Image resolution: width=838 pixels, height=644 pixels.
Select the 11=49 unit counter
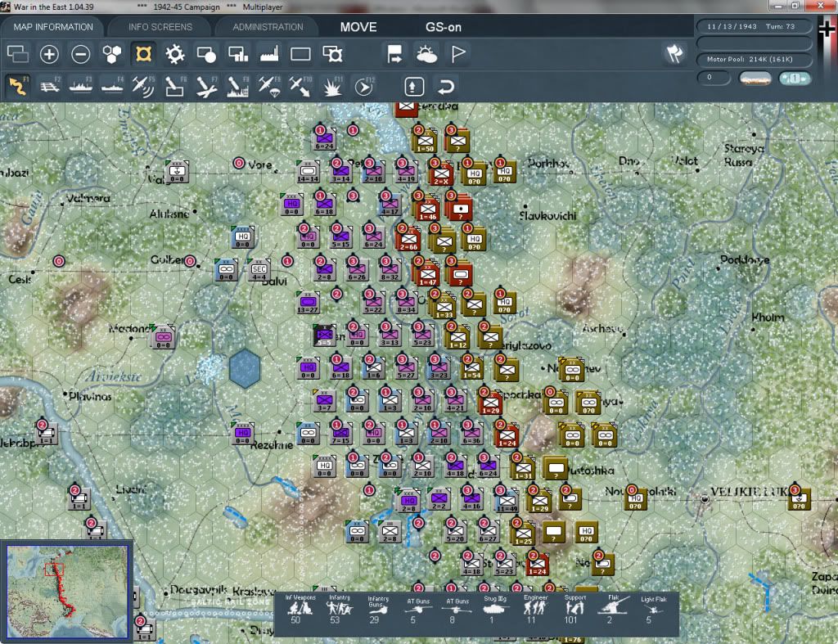click(x=507, y=502)
